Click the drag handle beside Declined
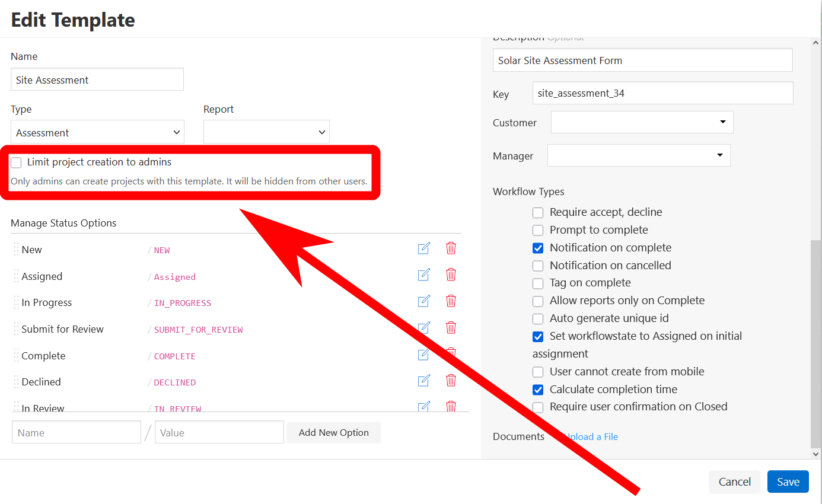 (x=16, y=382)
